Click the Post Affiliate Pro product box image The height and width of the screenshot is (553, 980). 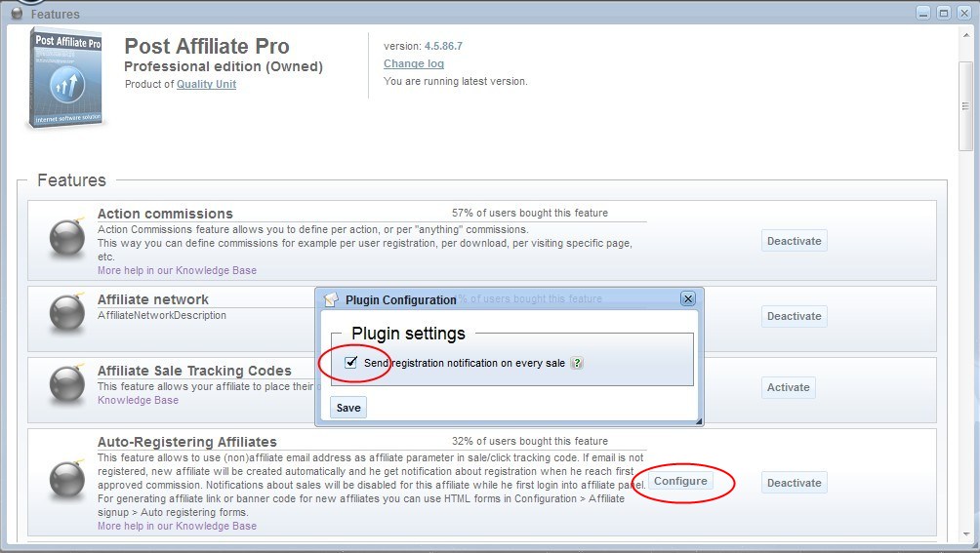pyautogui.click(x=65, y=78)
